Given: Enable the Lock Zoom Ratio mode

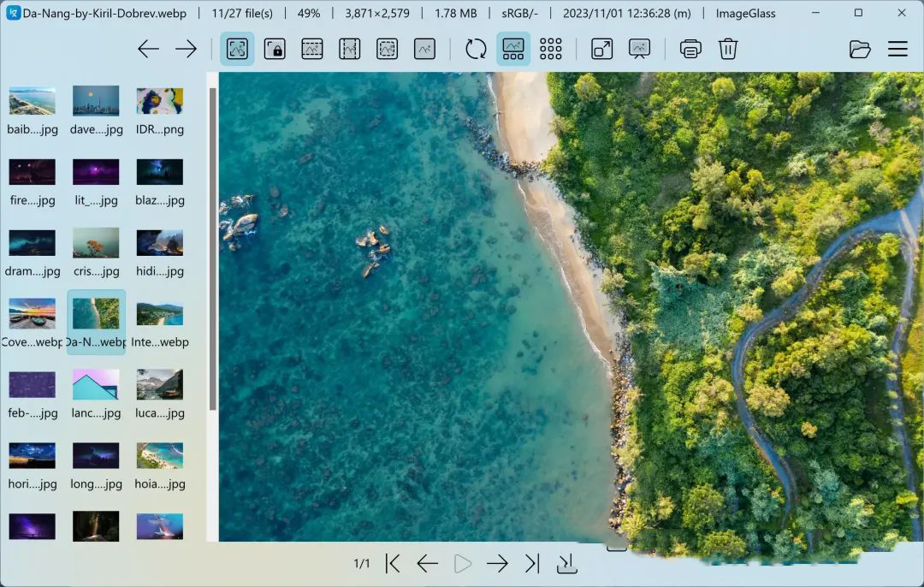Looking at the screenshot, I should [275, 49].
